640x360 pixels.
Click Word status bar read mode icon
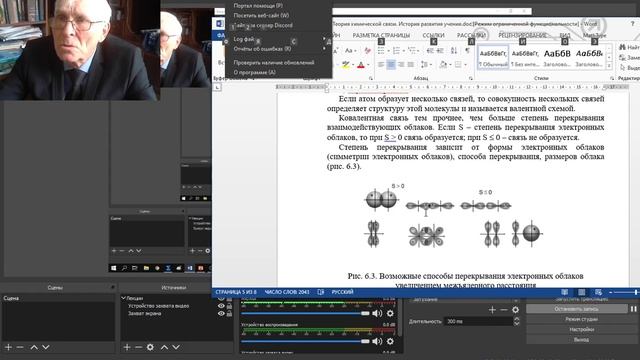coord(564,292)
